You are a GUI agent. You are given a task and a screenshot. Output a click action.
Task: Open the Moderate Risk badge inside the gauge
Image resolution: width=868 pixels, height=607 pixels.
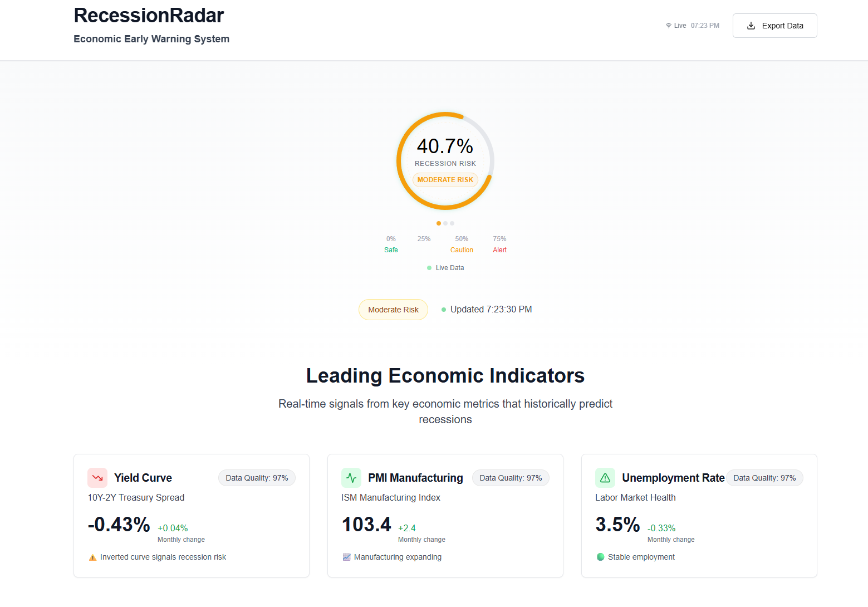(445, 179)
